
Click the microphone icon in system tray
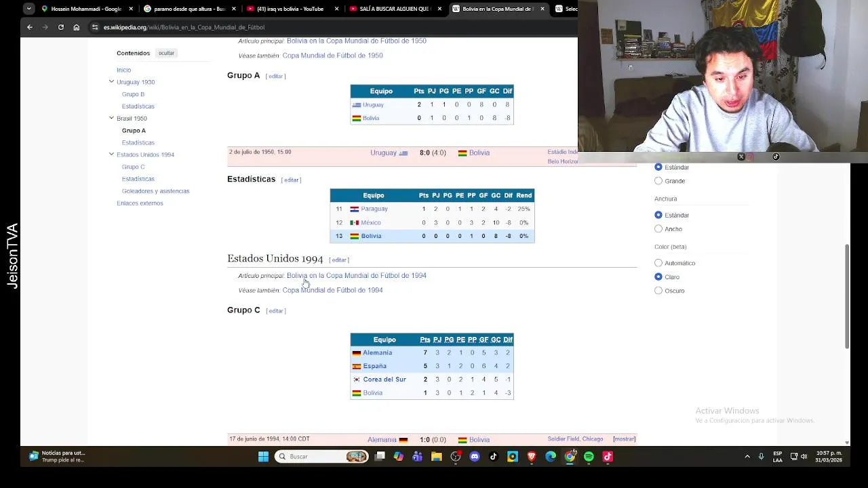[761, 457]
